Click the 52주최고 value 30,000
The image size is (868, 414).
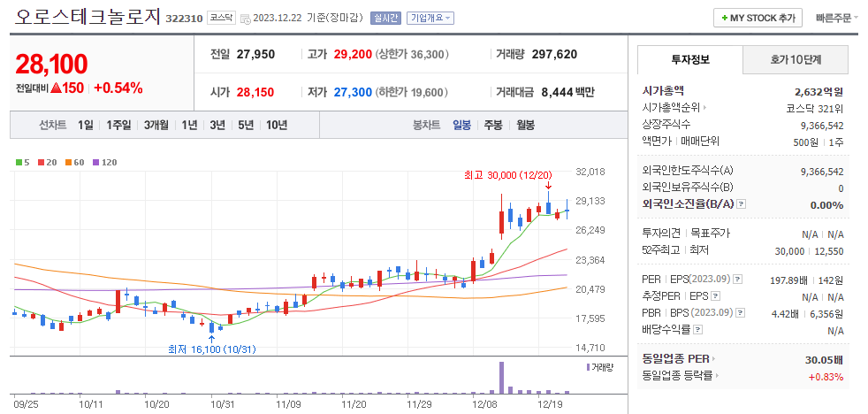[x=789, y=251]
